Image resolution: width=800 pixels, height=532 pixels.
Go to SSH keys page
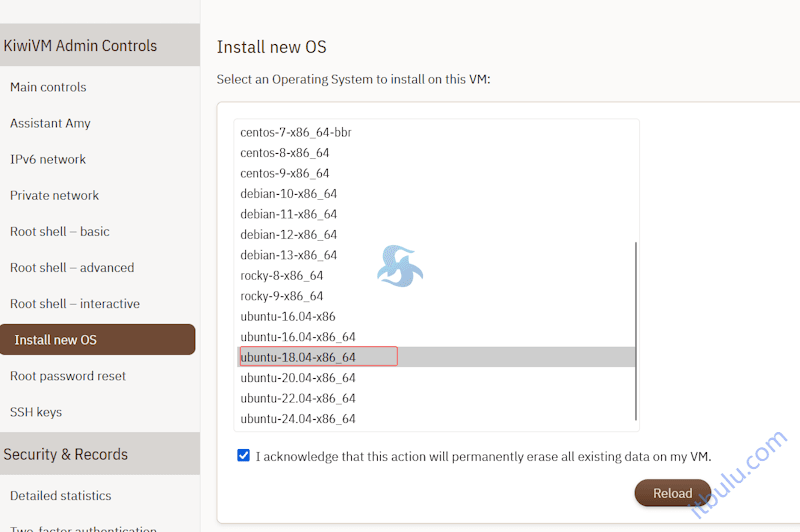[36, 412]
